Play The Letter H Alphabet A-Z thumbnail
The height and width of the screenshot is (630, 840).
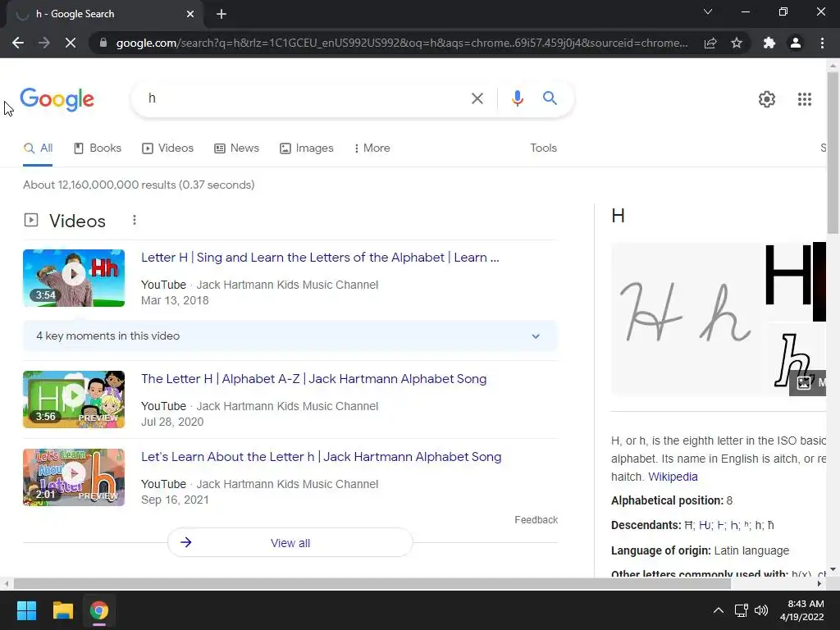pos(74,399)
